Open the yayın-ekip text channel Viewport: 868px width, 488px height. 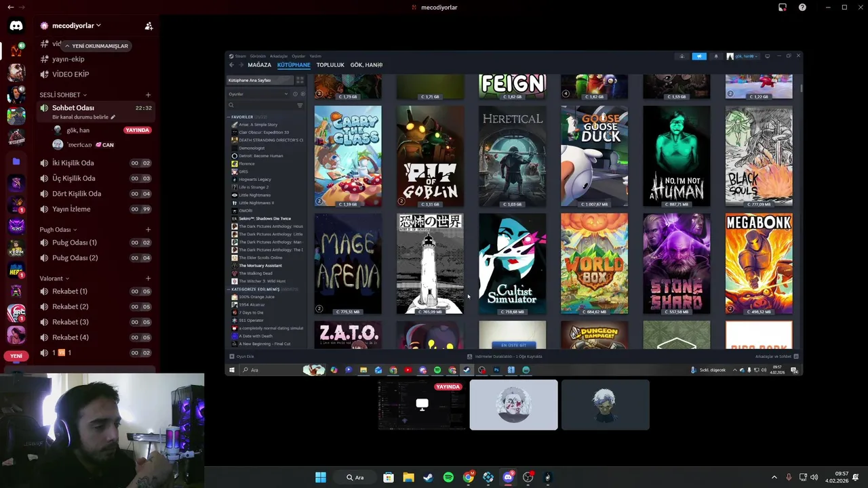click(95, 59)
